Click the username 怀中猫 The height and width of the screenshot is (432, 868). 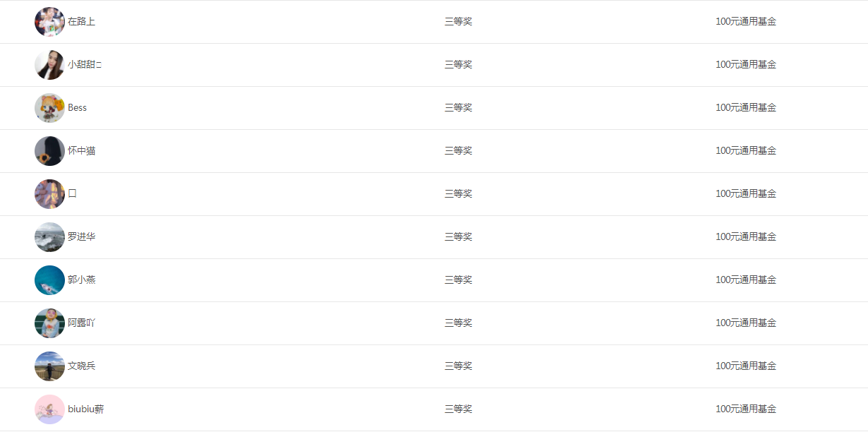(x=82, y=150)
